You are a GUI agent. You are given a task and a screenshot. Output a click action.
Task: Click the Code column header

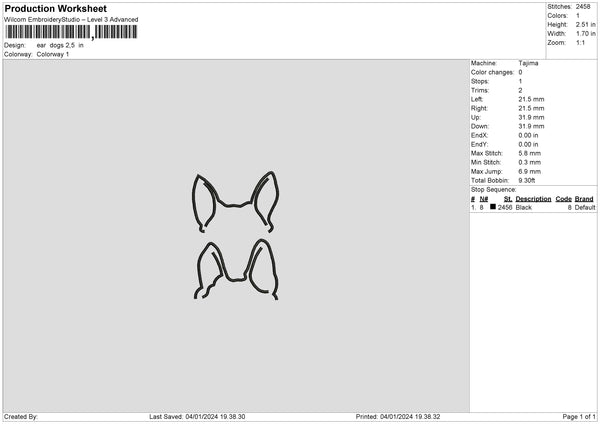(x=563, y=199)
